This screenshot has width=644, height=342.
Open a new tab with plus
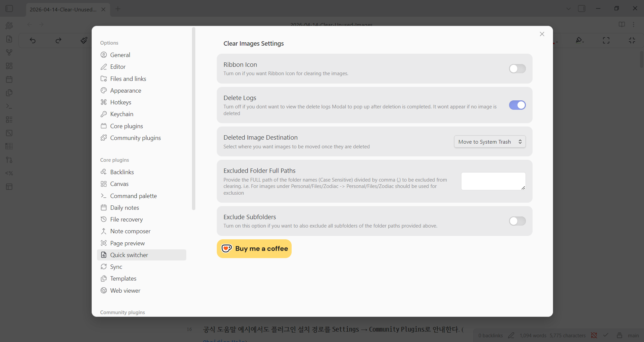click(118, 9)
